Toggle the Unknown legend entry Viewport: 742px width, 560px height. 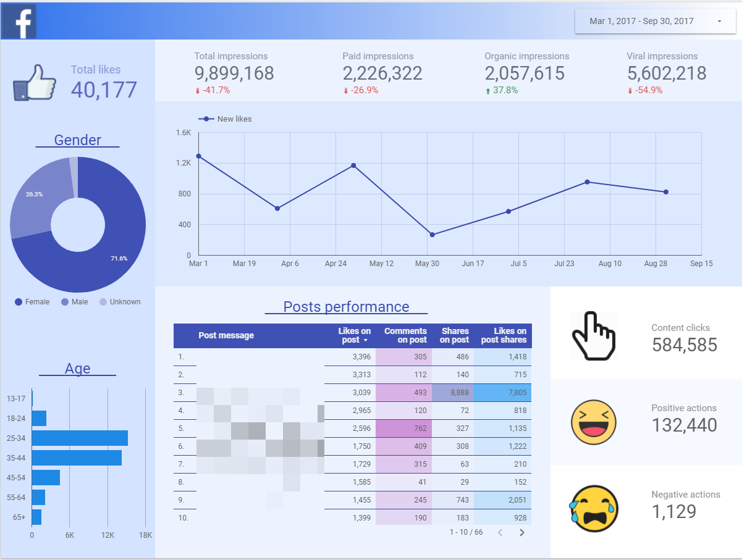coord(120,302)
